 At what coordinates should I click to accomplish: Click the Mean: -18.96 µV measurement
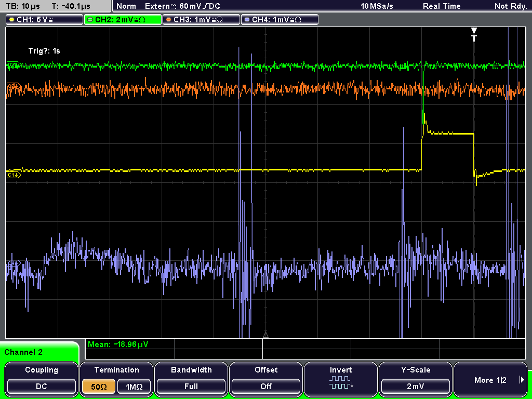coord(118,344)
